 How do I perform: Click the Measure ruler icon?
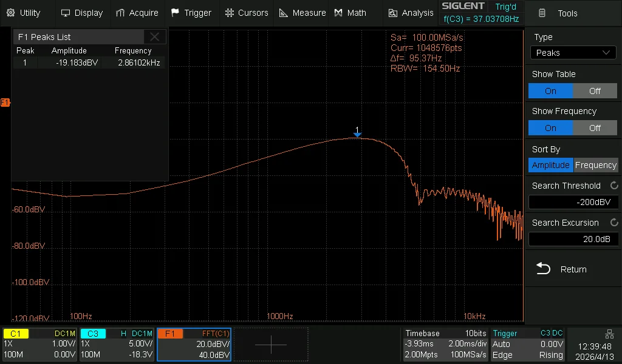(x=283, y=13)
